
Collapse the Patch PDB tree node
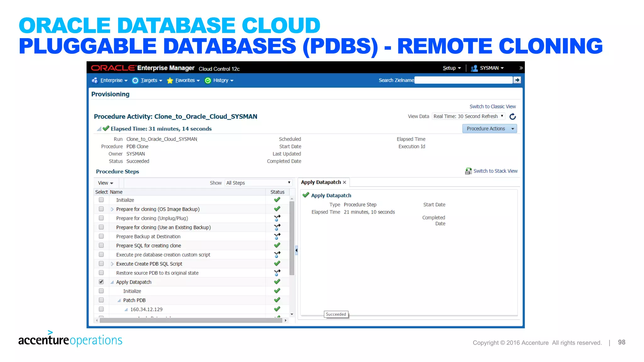[119, 301]
